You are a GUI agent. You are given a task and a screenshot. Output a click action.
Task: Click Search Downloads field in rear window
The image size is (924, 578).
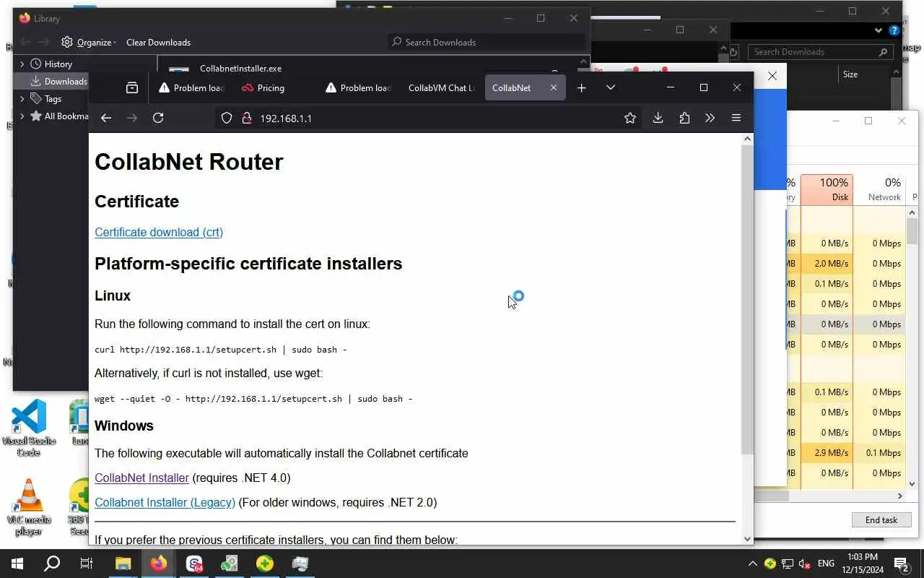[820, 52]
